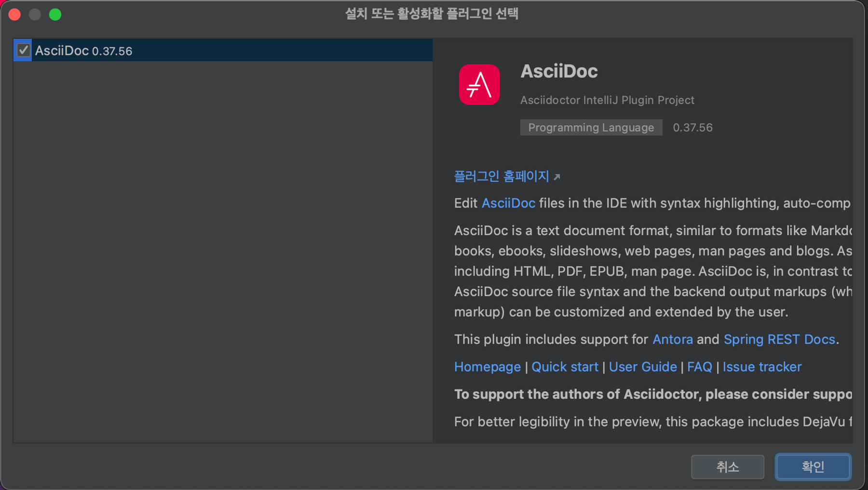Viewport: 868px width, 490px height.
Task: Select the AsciiDoc 0.37.56 list row
Action: (223, 50)
